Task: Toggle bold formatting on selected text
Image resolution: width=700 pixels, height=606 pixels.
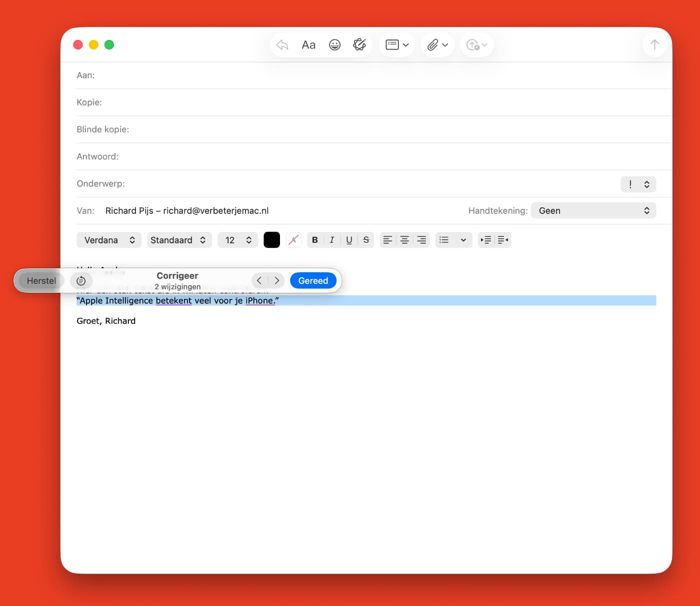Action: tap(314, 240)
